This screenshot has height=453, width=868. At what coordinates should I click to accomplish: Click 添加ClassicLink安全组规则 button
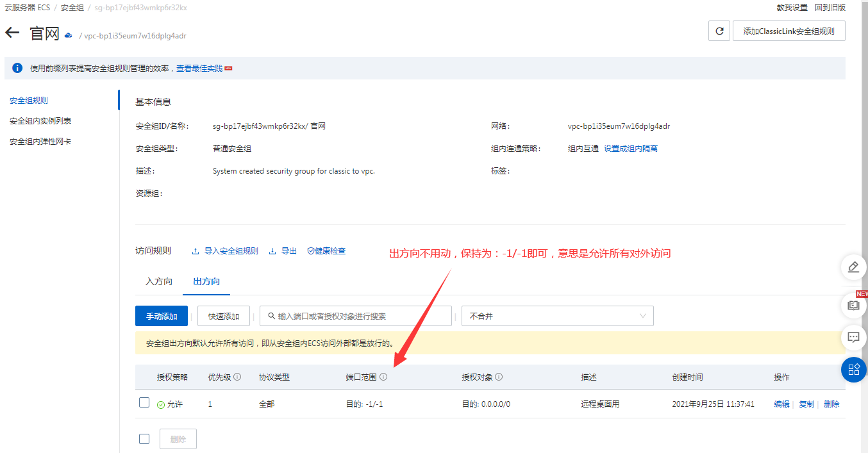789,31
